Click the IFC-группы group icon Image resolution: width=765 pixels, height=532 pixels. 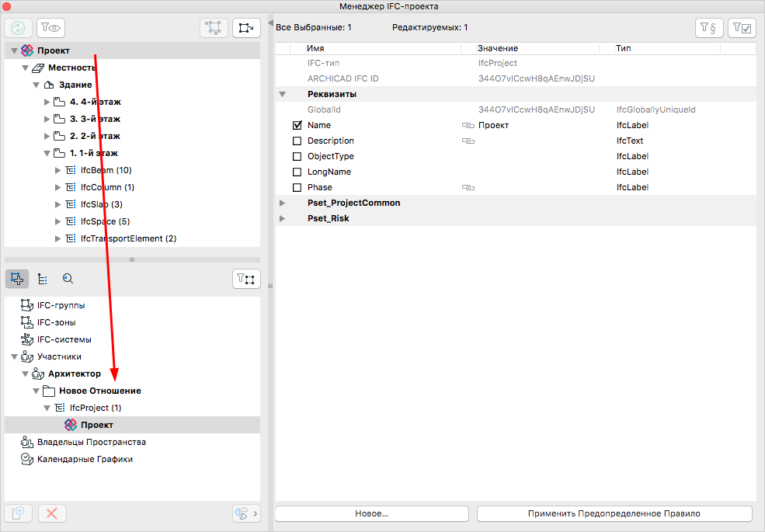click(x=27, y=305)
